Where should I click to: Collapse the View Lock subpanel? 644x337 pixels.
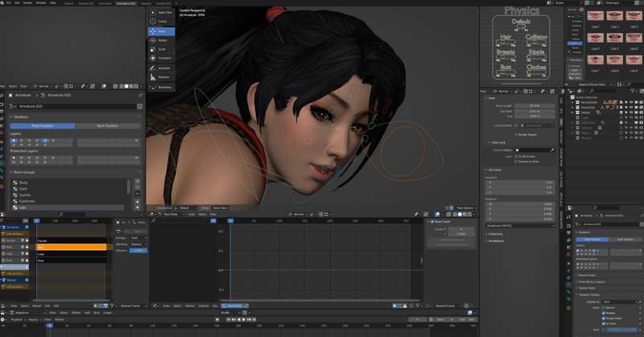click(x=490, y=142)
